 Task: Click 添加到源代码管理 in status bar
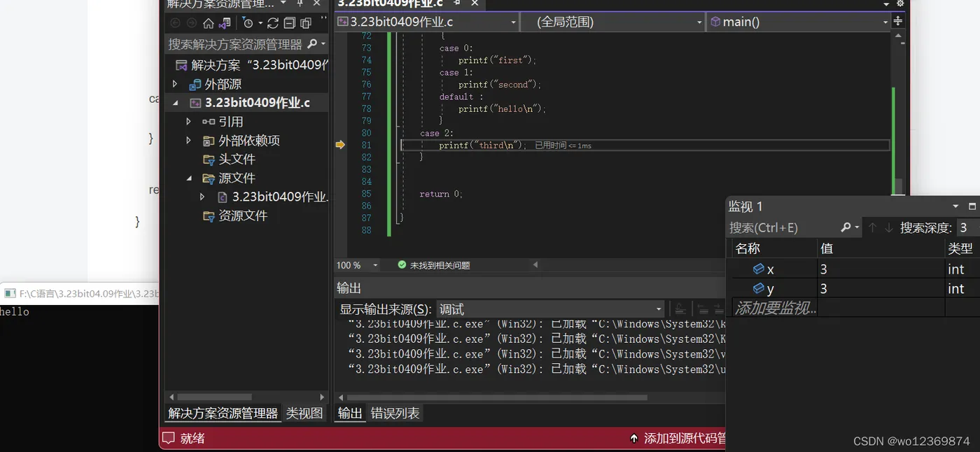[x=684, y=439]
